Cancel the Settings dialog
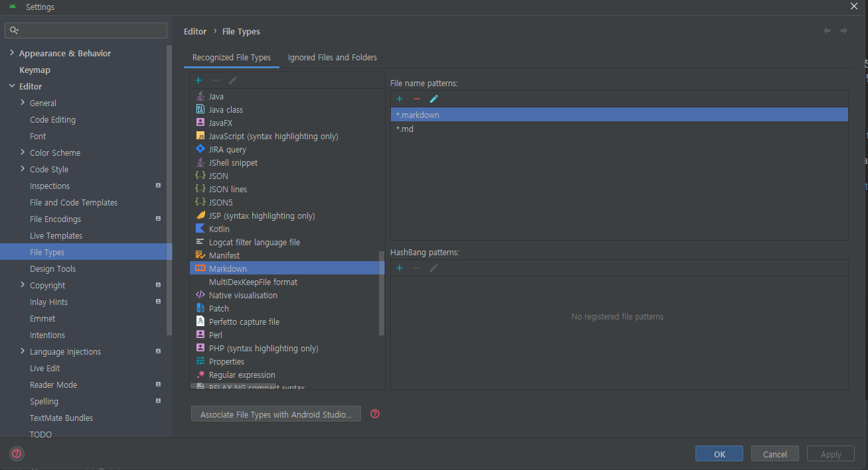Screen dimensions: 868x470 coord(775,454)
